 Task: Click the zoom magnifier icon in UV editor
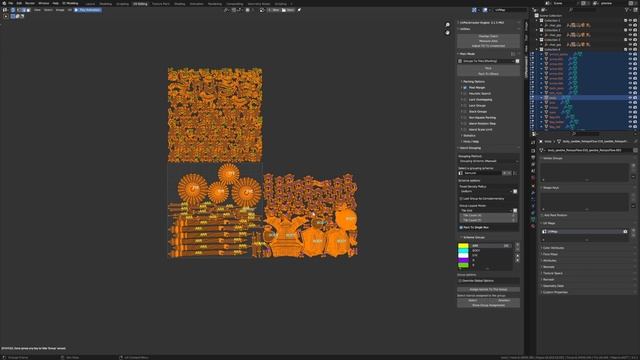[447, 25]
